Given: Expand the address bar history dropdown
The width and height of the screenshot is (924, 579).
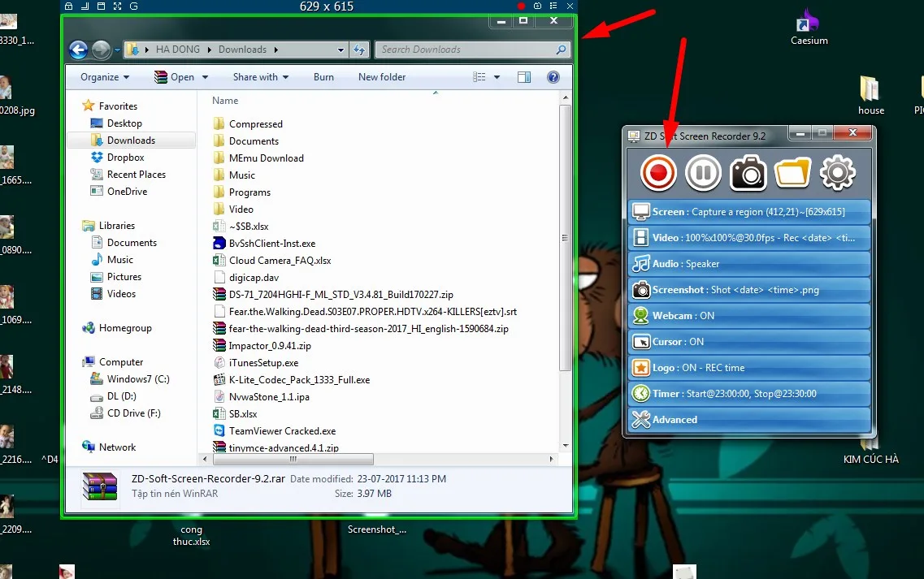Looking at the screenshot, I should pyautogui.click(x=341, y=50).
